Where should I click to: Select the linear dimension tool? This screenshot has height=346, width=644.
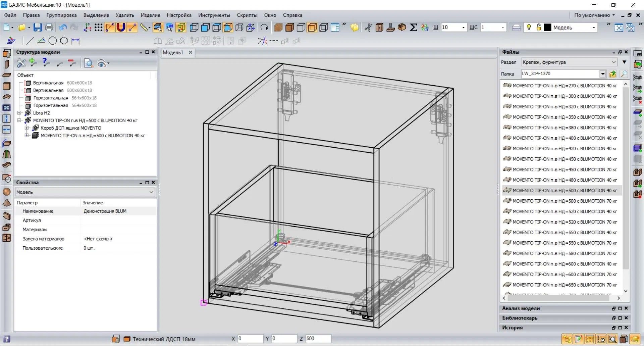[x=75, y=41]
